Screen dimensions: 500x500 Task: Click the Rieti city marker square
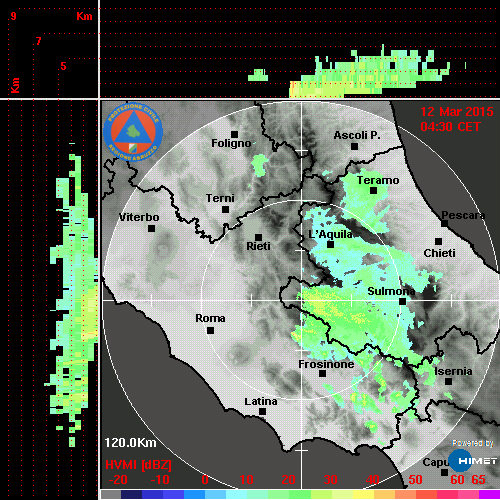[x=258, y=237]
